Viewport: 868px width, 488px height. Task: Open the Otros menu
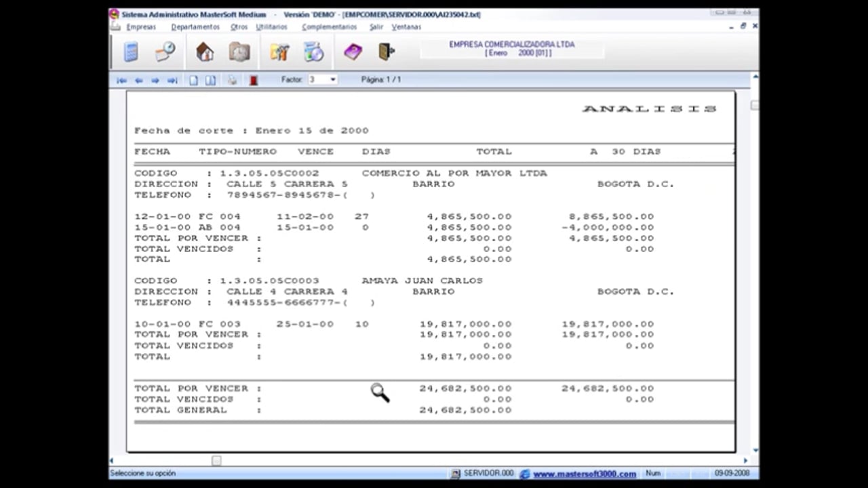[239, 27]
